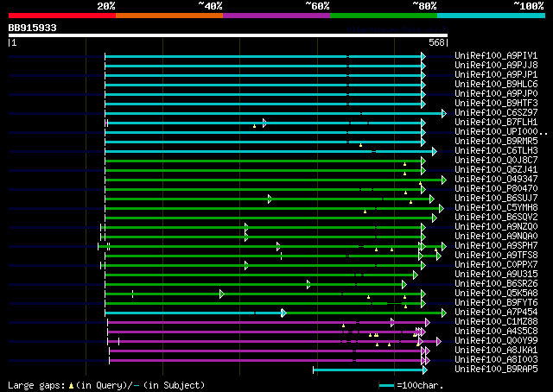The height and width of the screenshot is (392, 553).
Task: Select the UniRef100_C0PPX7 label
Action: point(496,265)
